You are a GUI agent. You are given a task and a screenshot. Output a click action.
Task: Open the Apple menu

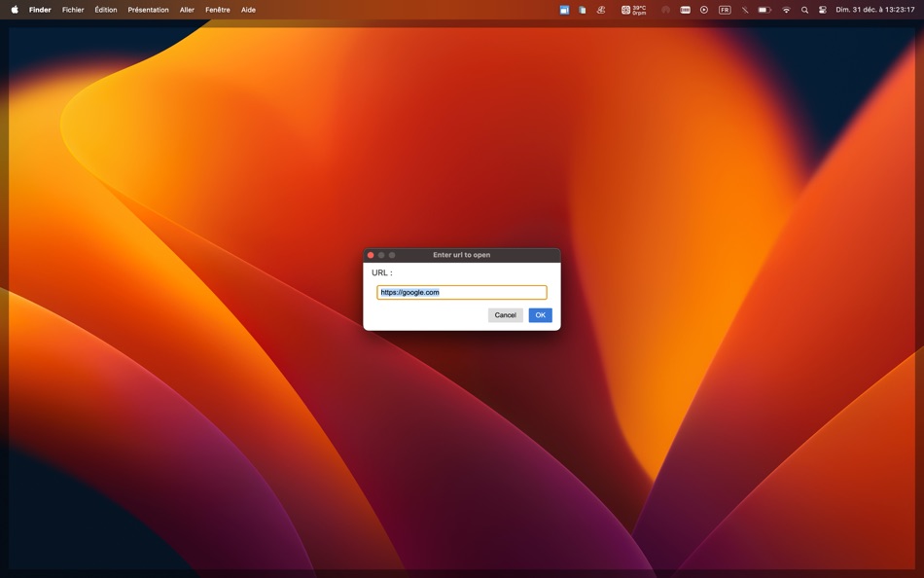point(13,9)
